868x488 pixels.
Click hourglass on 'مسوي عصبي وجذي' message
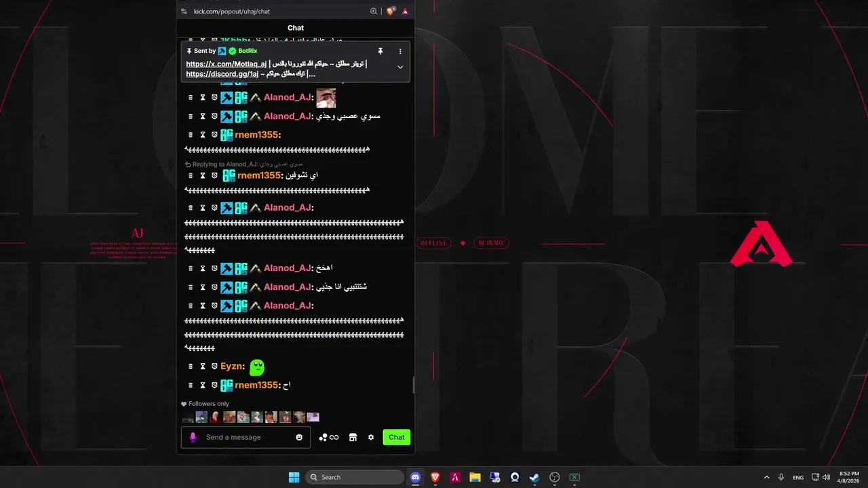(x=202, y=117)
